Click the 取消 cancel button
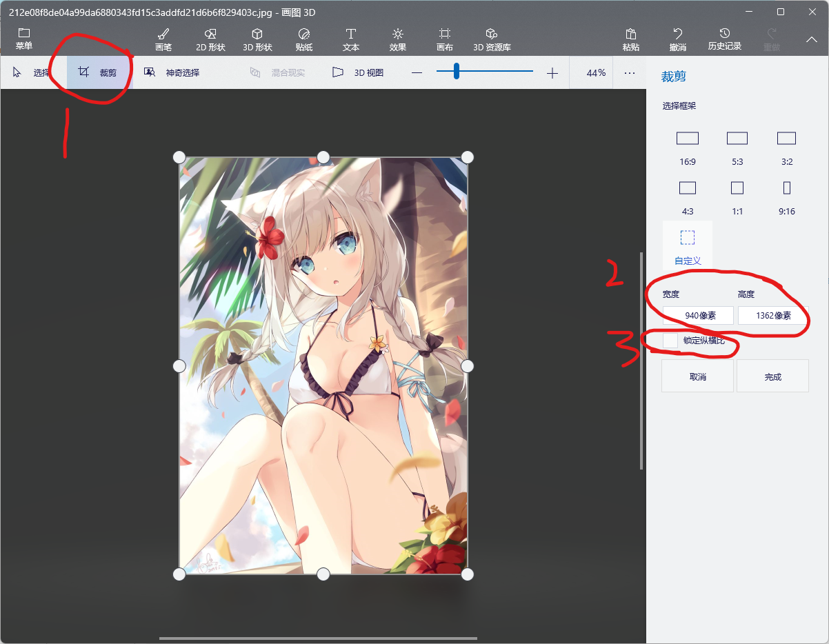This screenshot has height=644, width=829. pyautogui.click(x=697, y=376)
